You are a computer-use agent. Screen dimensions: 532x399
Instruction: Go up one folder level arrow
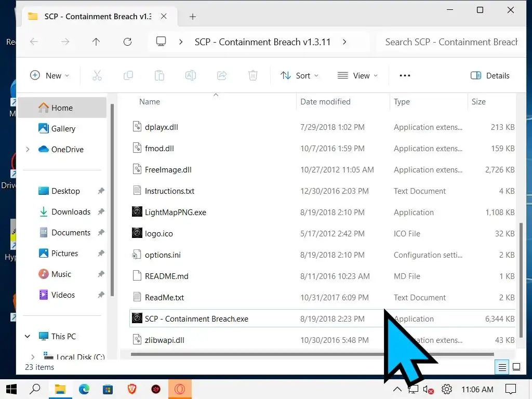96,42
